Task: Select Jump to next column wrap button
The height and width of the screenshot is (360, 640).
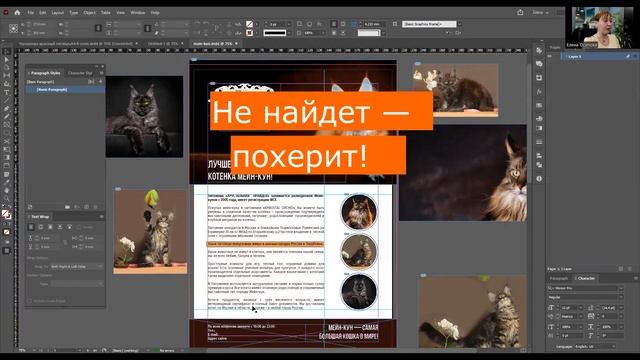Action: pyautogui.click(x=69, y=227)
